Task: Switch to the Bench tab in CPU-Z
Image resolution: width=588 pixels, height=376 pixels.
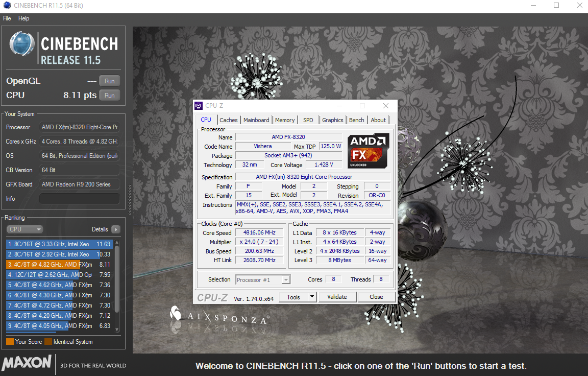Action: tap(357, 120)
